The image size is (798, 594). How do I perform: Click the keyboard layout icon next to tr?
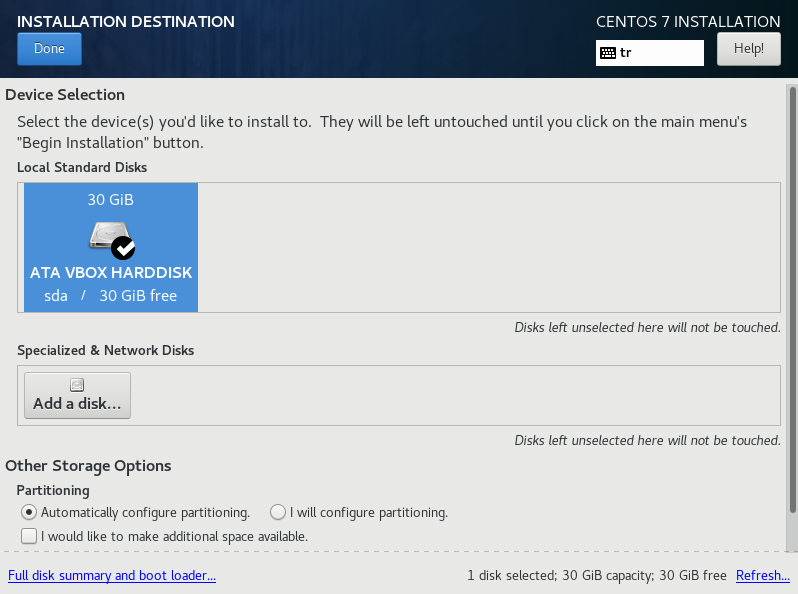click(x=608, y=53)
